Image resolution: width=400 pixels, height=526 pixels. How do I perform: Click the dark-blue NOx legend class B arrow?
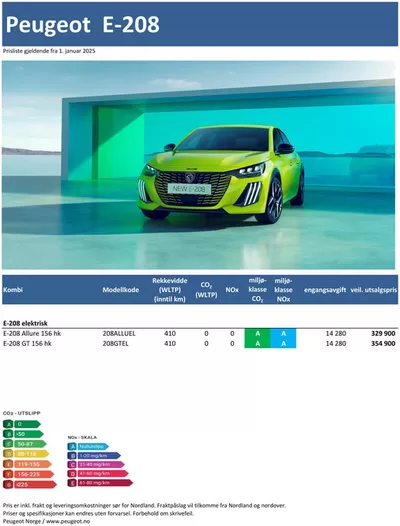[94, 456]
